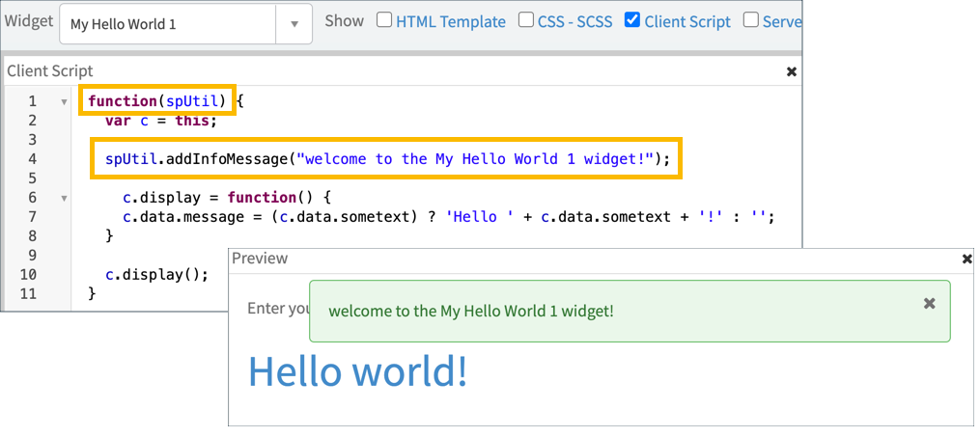Place cursor on 'var c = this;' line

162,121
